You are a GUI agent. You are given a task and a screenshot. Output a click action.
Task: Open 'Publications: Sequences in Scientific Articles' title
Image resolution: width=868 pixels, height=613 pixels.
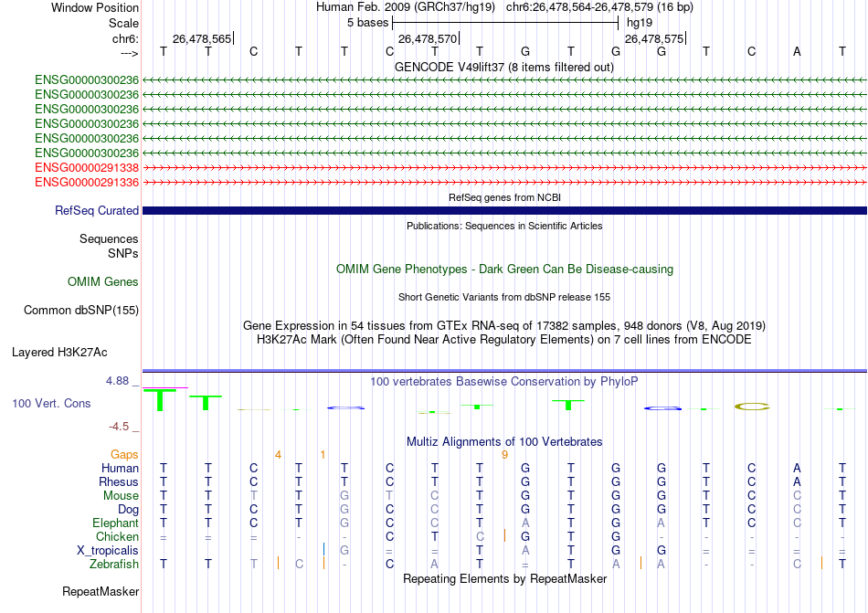point(504,226)
